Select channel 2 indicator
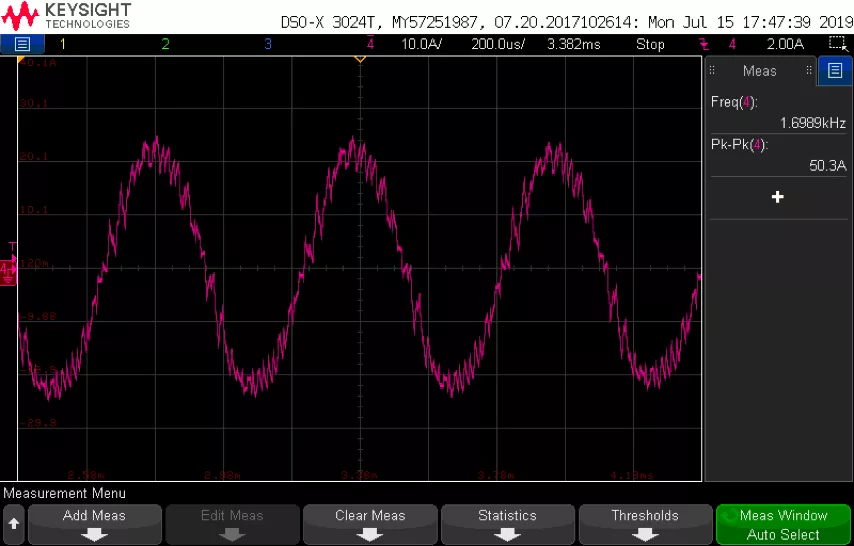Image resolution: width=854 pixels, height=546 pixels. (165, 44)
